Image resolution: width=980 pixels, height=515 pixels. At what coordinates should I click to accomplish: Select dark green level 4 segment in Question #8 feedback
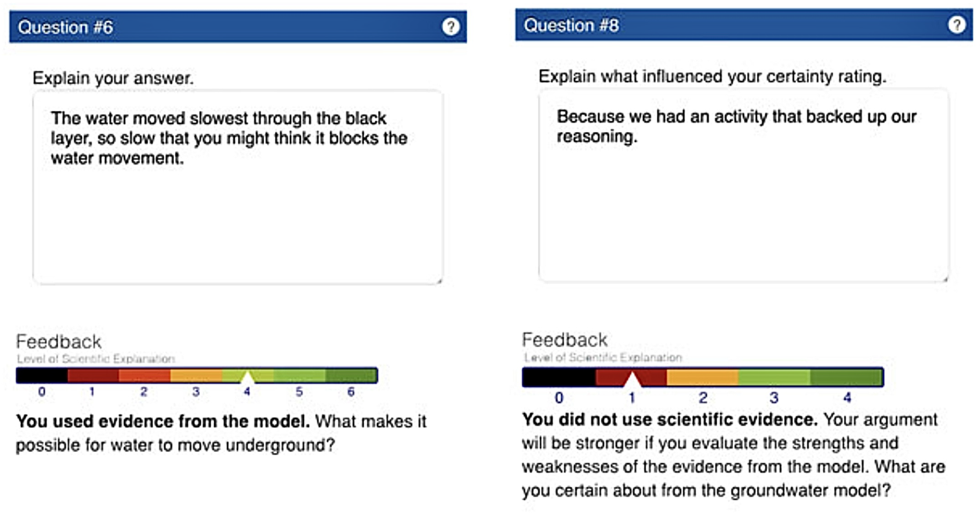click(x=846, y=377)
